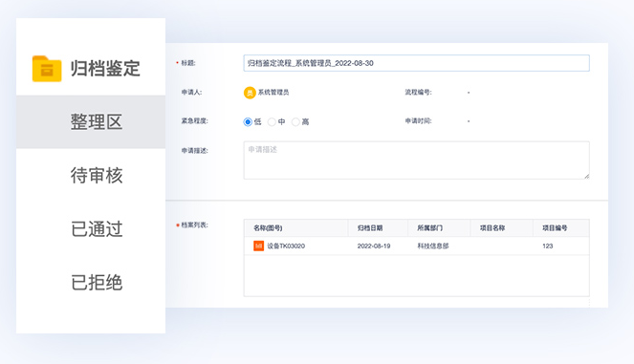Click the textarea resize handle corner

pos(586,176)
